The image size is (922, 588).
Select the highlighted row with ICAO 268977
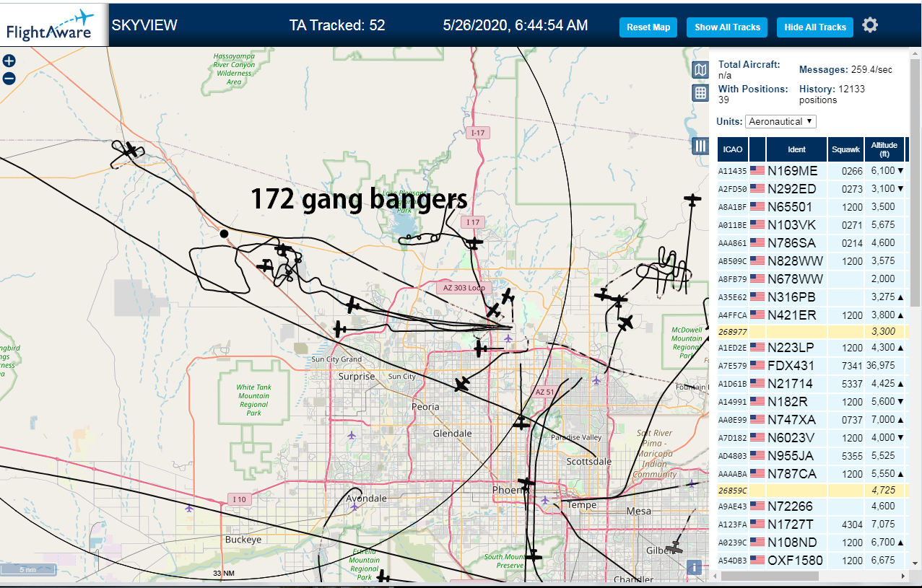coord(812,332)
